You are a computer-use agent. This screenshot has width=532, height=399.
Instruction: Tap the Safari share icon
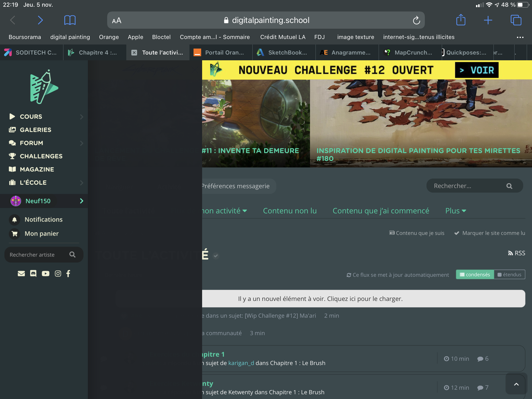(460, 20)
